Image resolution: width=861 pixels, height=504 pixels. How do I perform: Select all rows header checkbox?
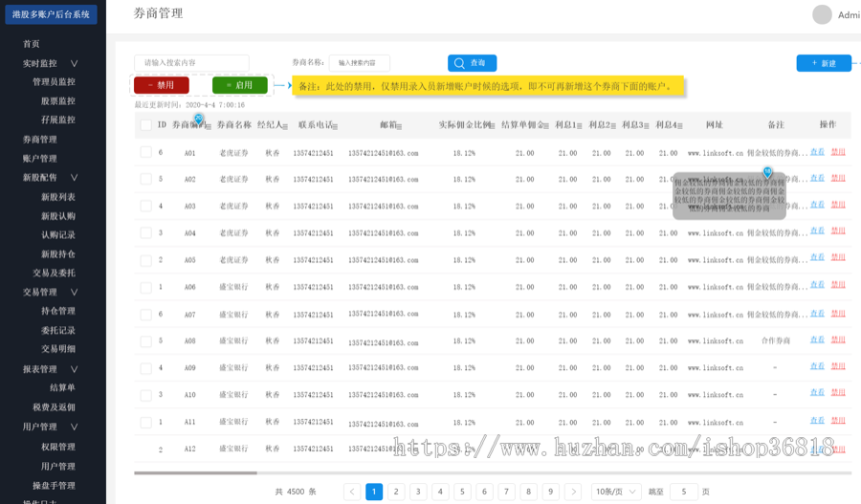click(146, 125)
